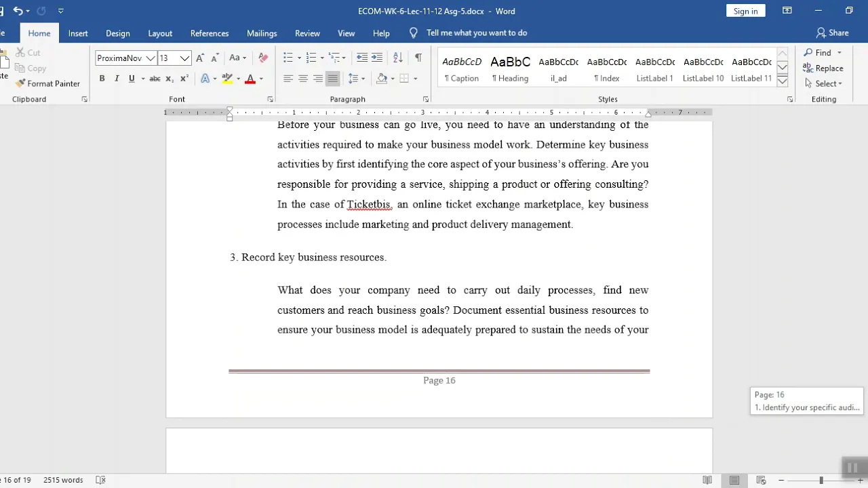Apply text highlight color

(x=227, y=79)
